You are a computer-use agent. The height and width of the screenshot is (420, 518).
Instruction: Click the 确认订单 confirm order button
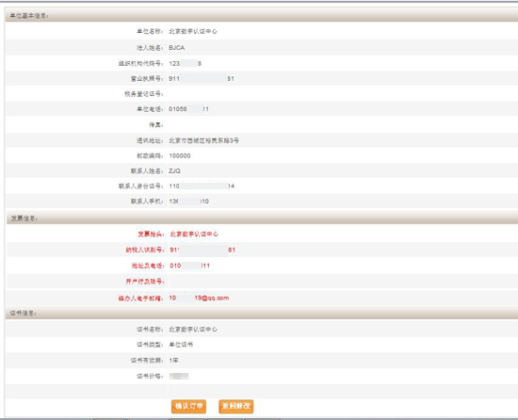click(x=188, y=406)
